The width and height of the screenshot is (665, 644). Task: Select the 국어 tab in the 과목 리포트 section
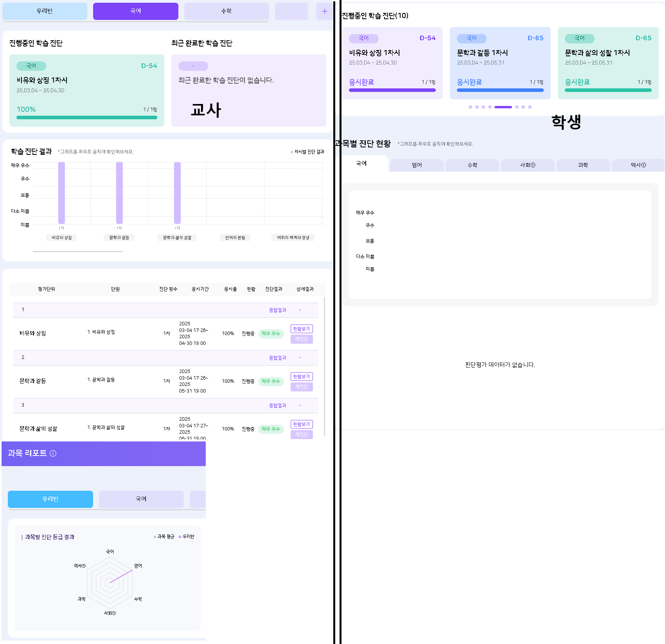pyautogui.click(x=141, y=499)
